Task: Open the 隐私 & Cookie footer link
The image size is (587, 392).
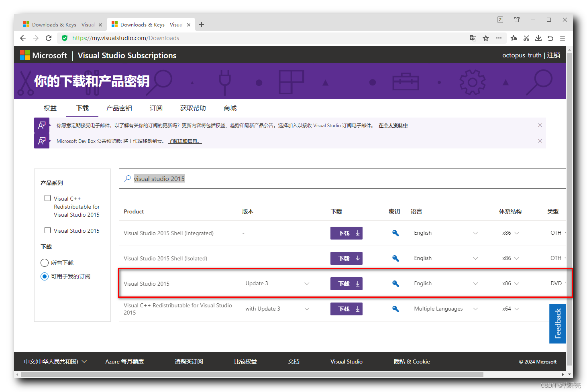Action: coord(412,362)
